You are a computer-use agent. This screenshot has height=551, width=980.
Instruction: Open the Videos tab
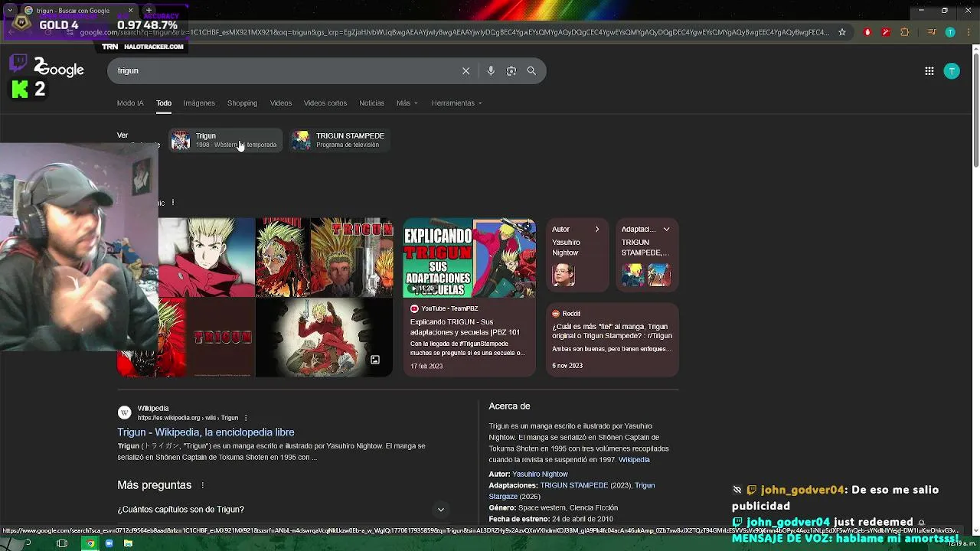pyautogui.click(x=281, y=103)
